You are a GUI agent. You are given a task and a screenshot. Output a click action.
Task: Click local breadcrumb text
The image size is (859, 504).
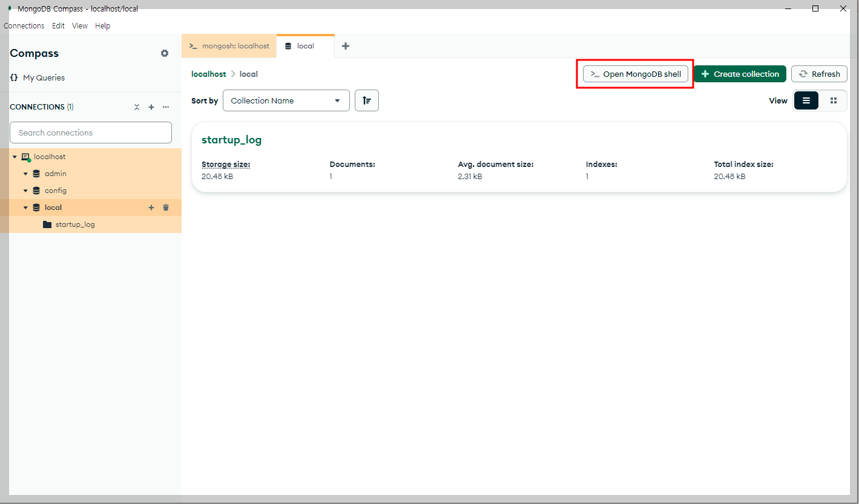(x=249, y=74)
